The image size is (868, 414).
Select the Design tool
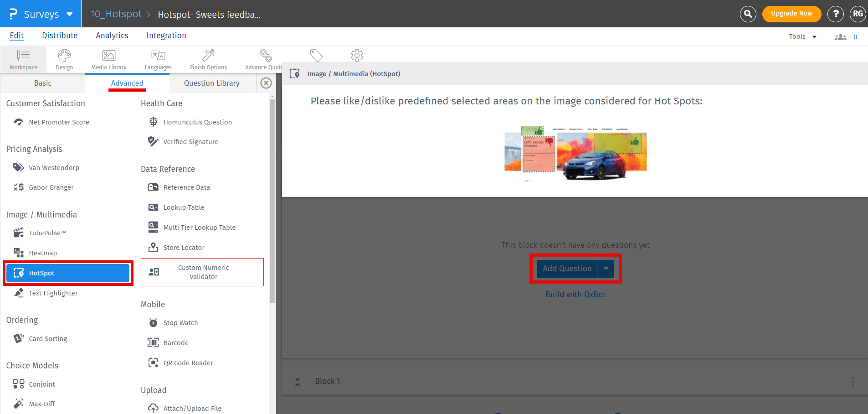tap(64, 59)
